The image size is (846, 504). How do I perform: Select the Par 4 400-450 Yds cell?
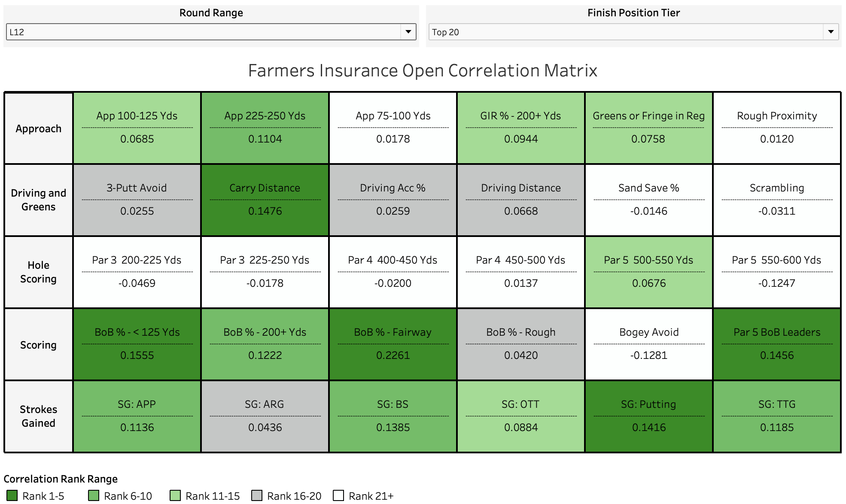coord(393,272)
